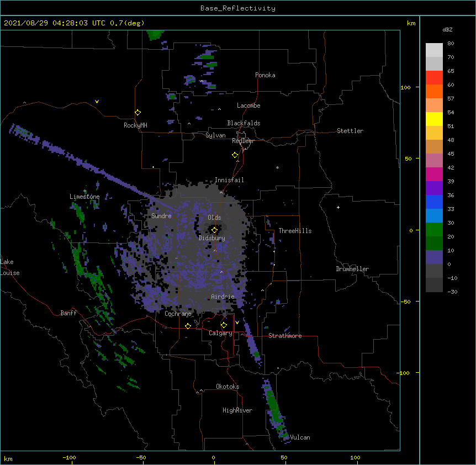Click the HighRiver label
The image size is (476, 465).
coord(237,410)
